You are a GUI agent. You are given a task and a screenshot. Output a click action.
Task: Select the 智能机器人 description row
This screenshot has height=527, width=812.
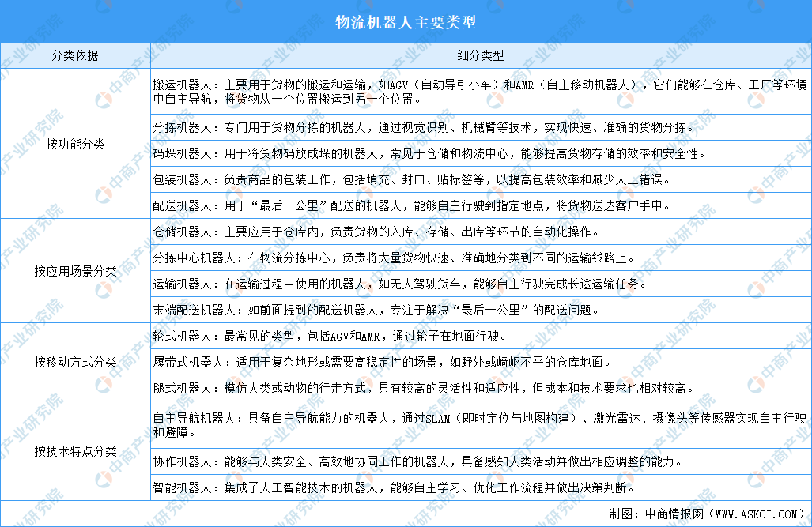(x=481, y=487)
